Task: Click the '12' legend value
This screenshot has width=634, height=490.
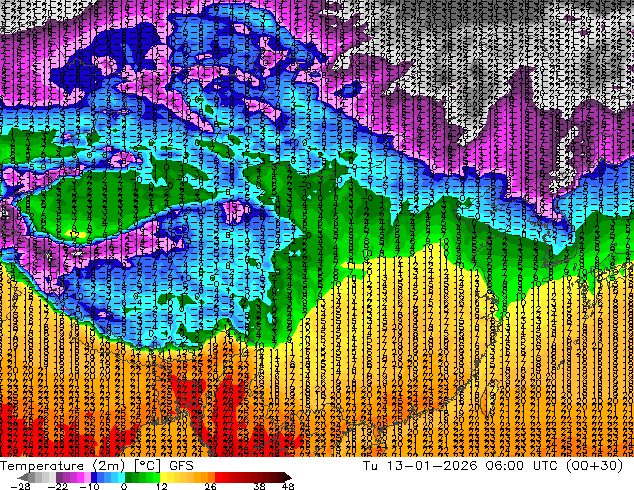Action: (162, 486)
